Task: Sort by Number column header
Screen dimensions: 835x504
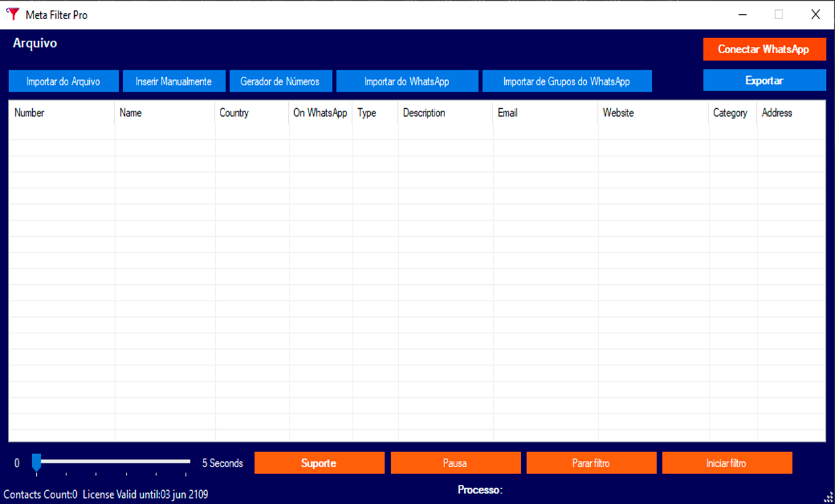Action: click(62, 113)
